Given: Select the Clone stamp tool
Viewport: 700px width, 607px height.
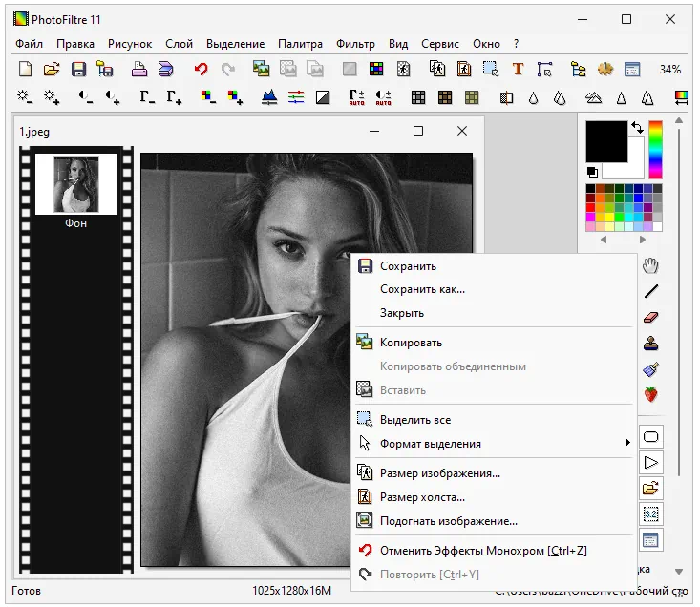Looking at the screenshot, I should click(x=651, y=343).
